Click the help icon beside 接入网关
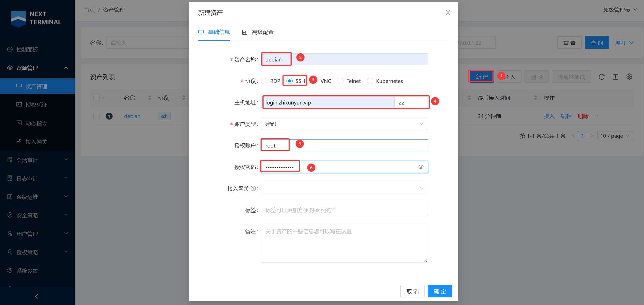 point(253,188)
